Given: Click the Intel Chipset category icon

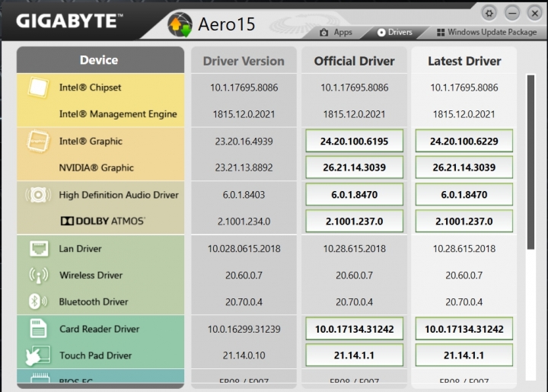Looking at the screenshot, I should 38,88.
